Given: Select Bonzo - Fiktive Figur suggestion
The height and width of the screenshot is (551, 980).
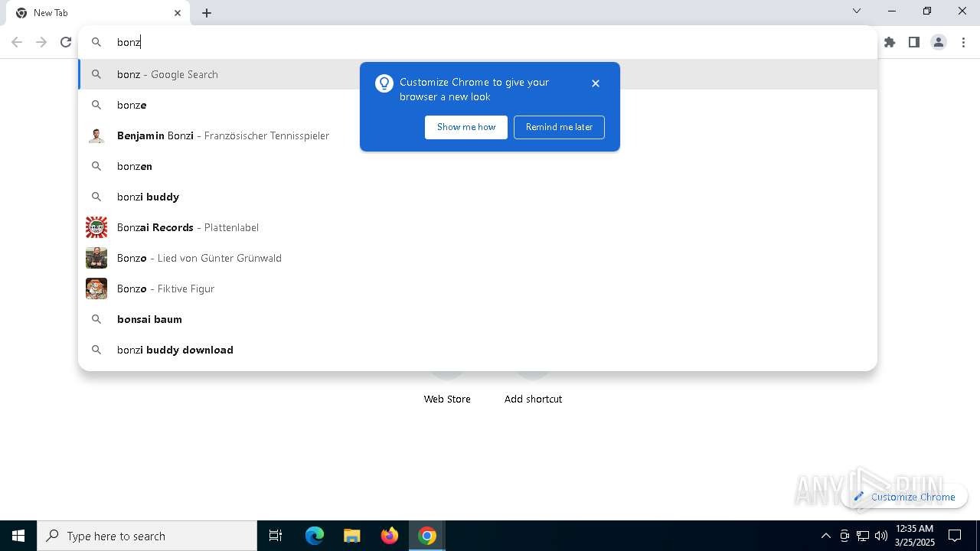Looking at the screenshot, I should click(478, 289).
